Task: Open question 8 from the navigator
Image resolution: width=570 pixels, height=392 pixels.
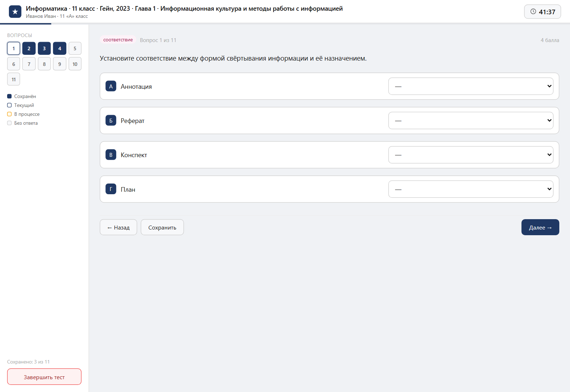Action: [x=44, y=64]
